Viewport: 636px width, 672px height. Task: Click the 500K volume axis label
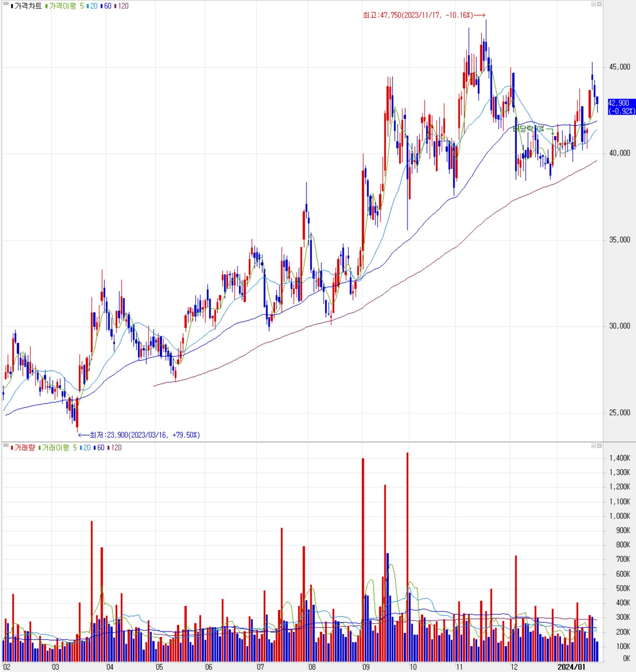623,588
